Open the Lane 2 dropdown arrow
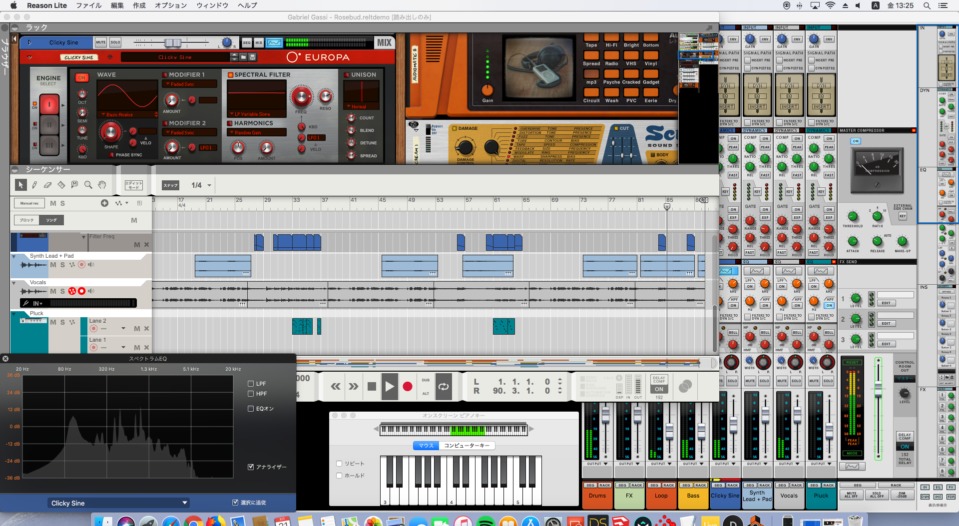 pyautogui.click(x=123, y=328)
